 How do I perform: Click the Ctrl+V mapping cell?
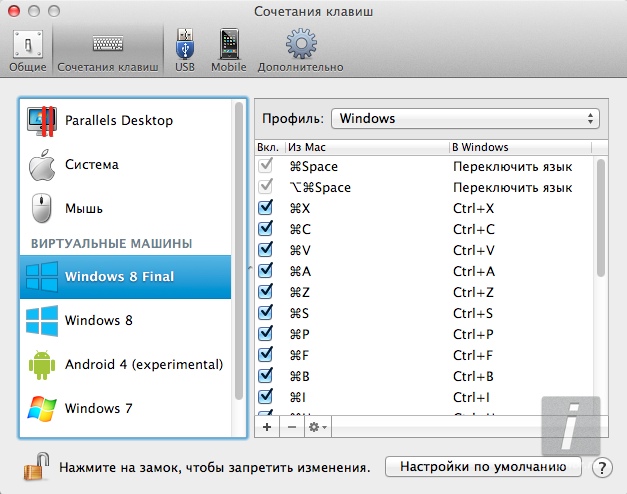(x=474, y=250)
